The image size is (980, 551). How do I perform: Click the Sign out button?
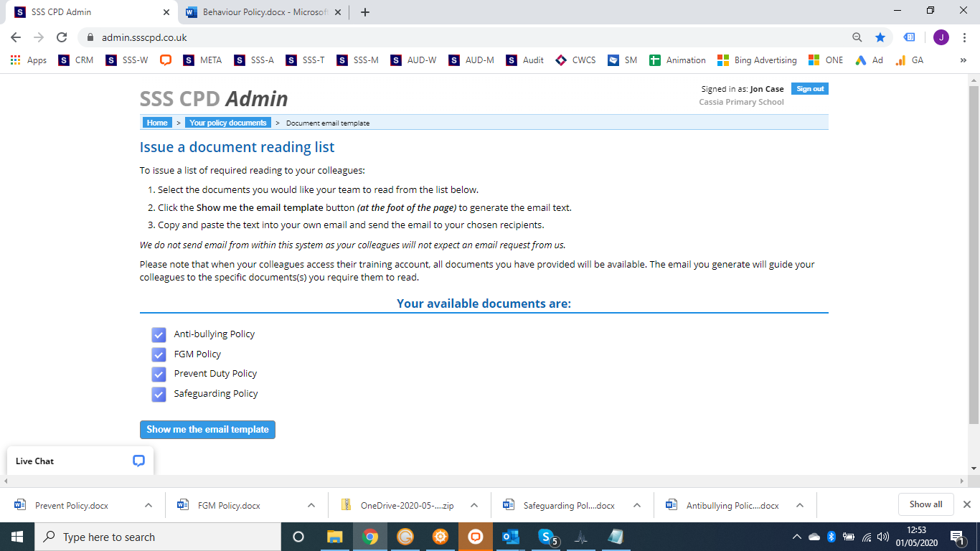[810, 89]
